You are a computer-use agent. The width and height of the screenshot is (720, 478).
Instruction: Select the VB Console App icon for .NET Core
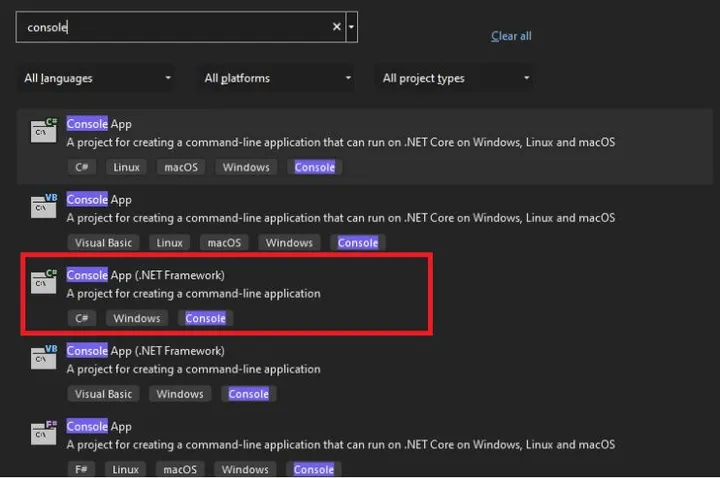point(44,206)
